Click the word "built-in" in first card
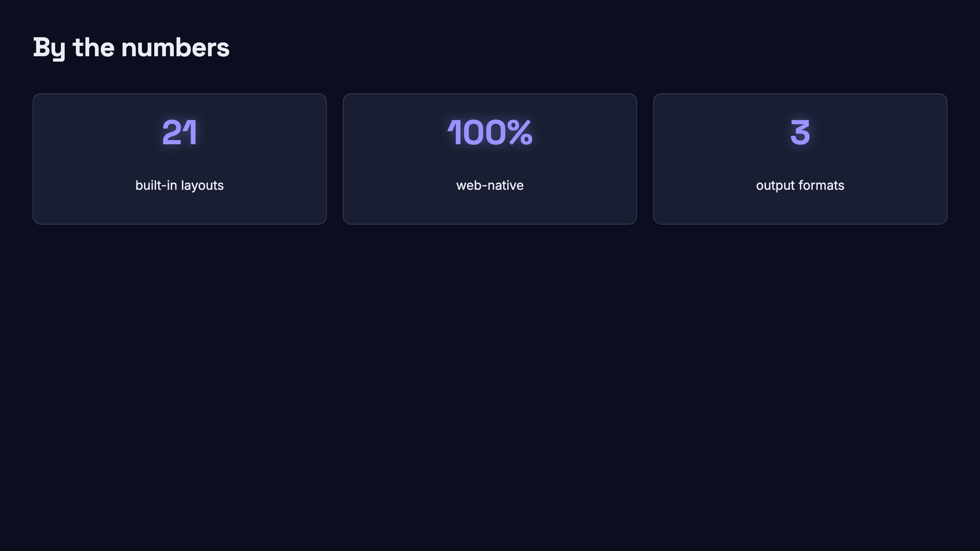 (156, 185)
